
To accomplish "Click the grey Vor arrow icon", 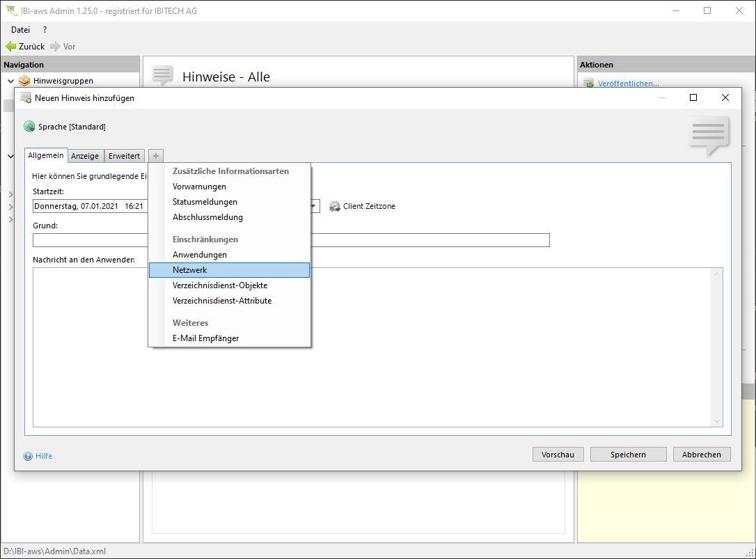I will coord(55,47).
